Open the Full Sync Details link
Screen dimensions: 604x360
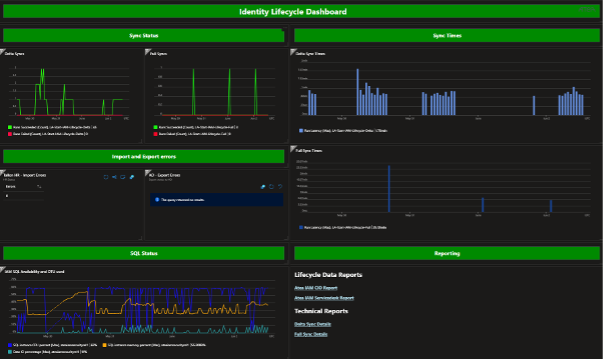(310, 334)
